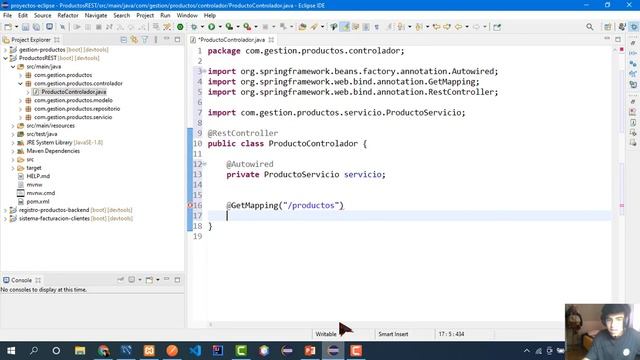
Task: Click Display Selected Console icon
Action: point(131,280)
